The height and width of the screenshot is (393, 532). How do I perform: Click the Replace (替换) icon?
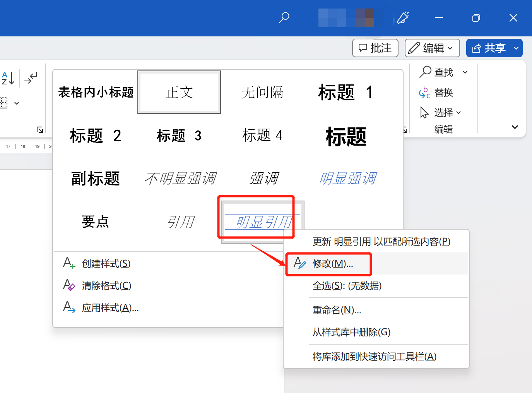tap(424, 93)
